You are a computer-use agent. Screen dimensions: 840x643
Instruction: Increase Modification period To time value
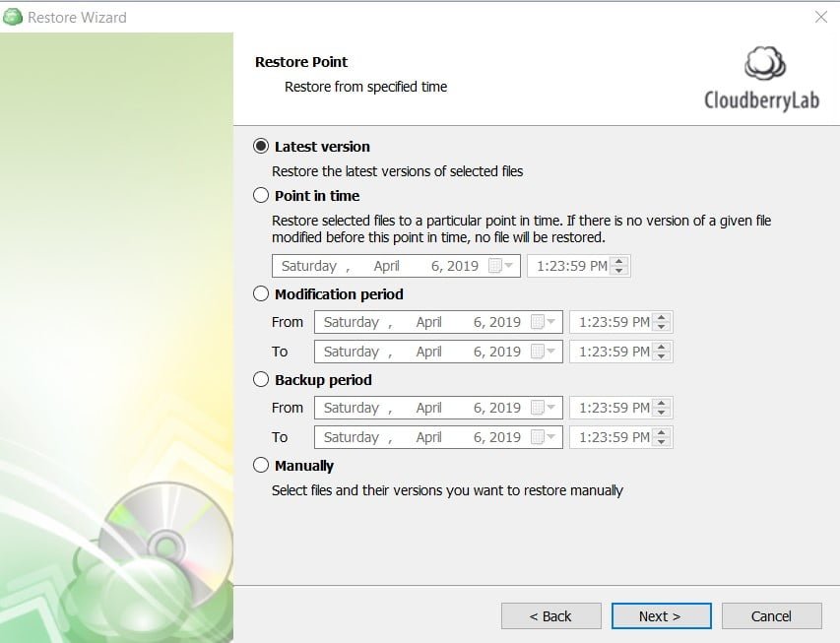(662, 347)
